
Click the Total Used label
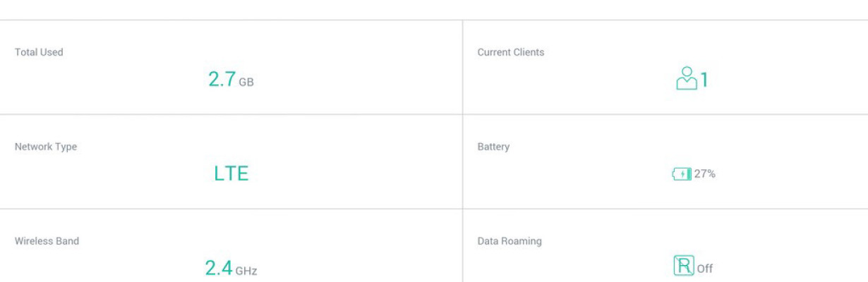click(39, 52)
